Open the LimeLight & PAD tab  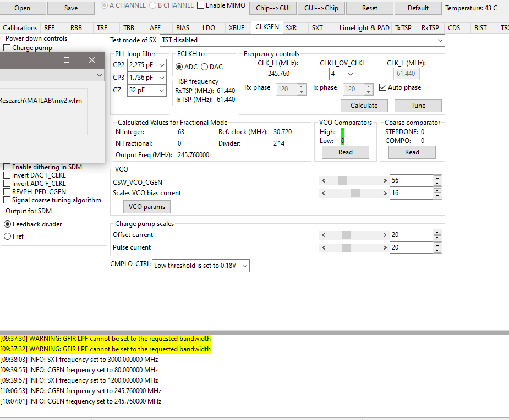click(364, 28)
